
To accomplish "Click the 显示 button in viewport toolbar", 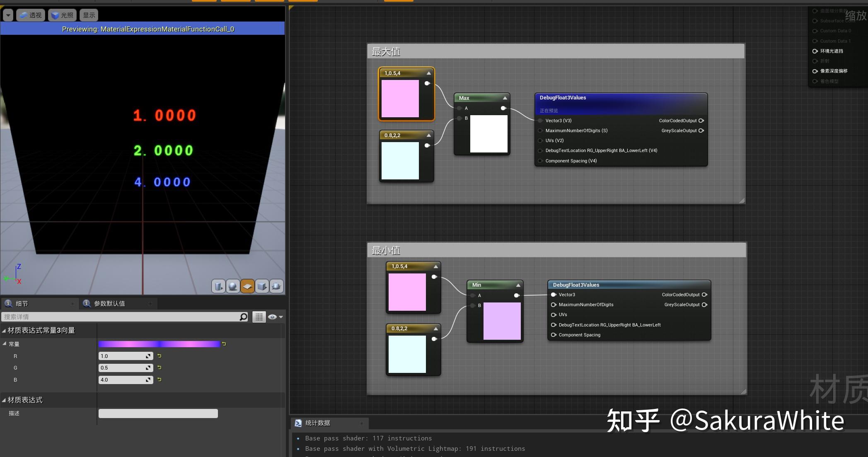I will click(89, 15).
